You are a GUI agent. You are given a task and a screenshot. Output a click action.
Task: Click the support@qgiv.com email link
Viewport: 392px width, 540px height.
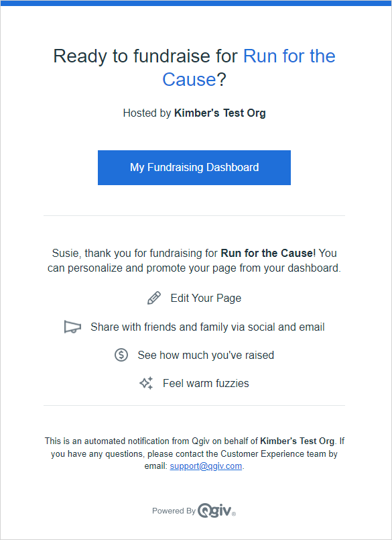(x=206, y=466)
